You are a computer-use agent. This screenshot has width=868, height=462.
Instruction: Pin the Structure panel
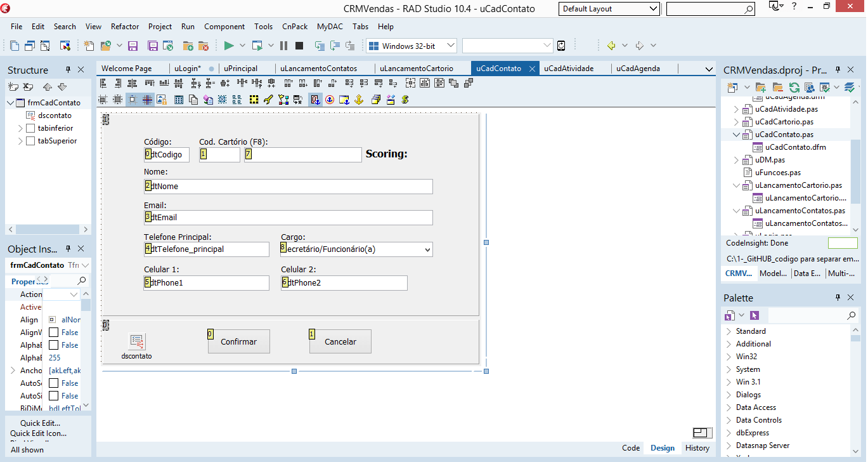coord(68,70)
